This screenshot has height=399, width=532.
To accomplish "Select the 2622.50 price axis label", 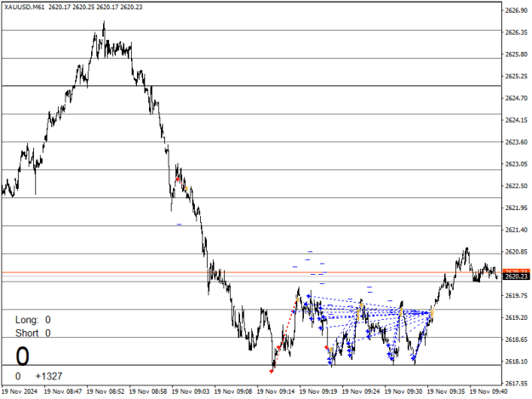I will (516, 186).
